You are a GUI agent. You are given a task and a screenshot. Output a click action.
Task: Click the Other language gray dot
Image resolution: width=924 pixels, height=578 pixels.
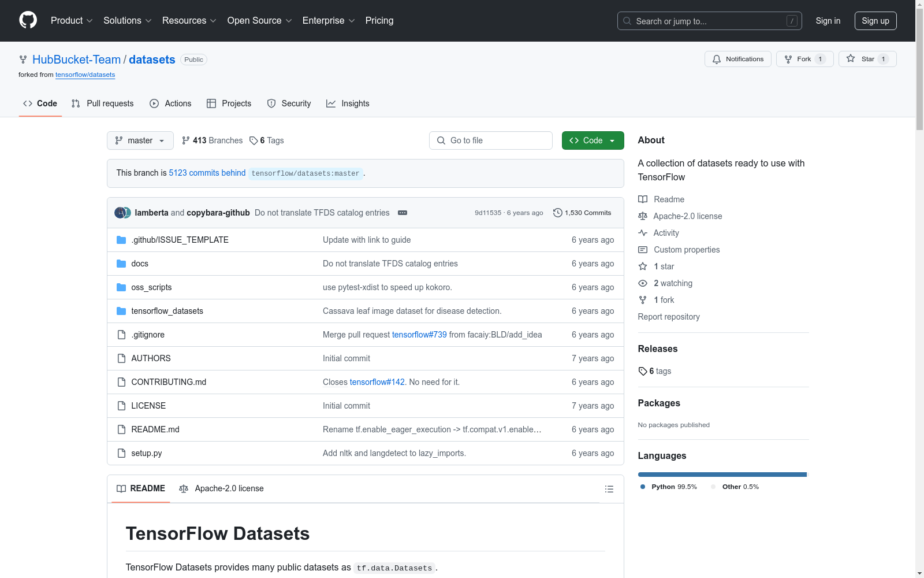pyautogui.click(x=713, y=487)
